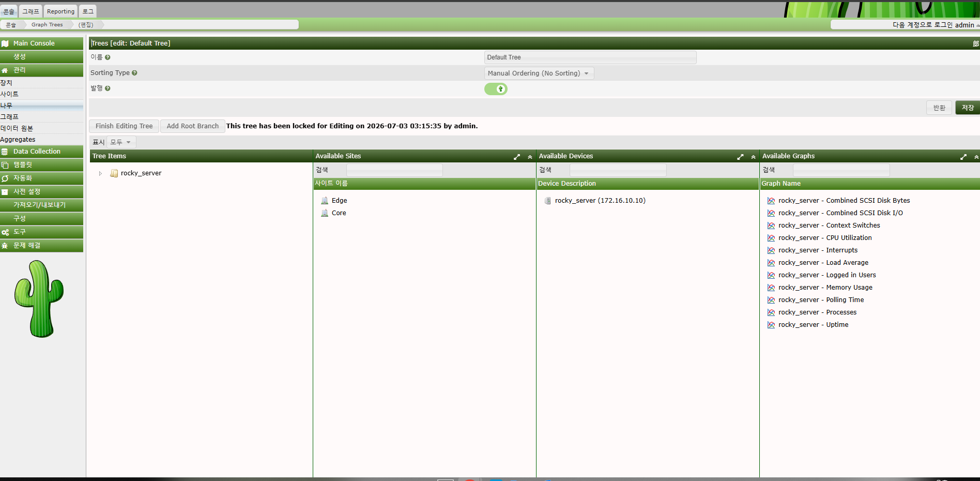Click the 검색 search box in Available Sites

pos(394,170)
